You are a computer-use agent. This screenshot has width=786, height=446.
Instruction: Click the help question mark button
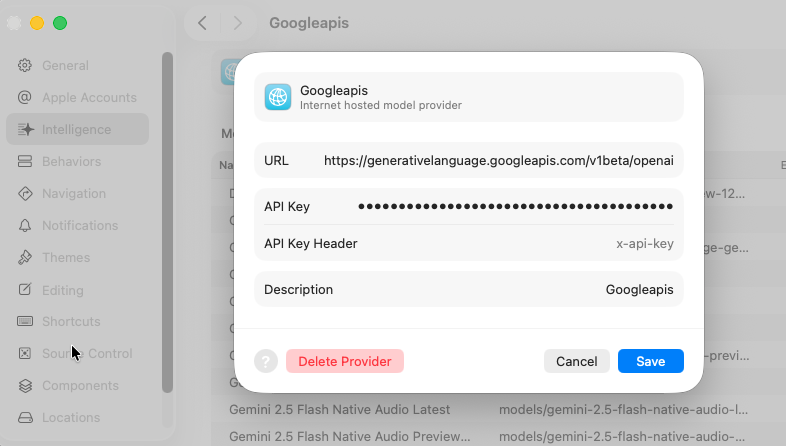tap(265, 361)
